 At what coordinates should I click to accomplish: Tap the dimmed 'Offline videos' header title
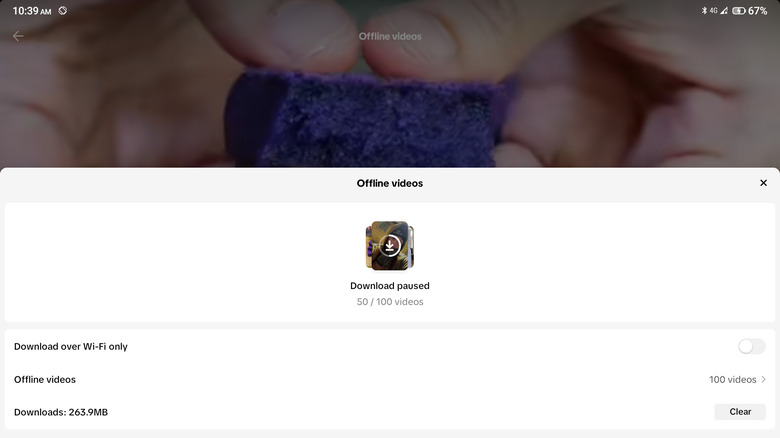tap(390, 36)
